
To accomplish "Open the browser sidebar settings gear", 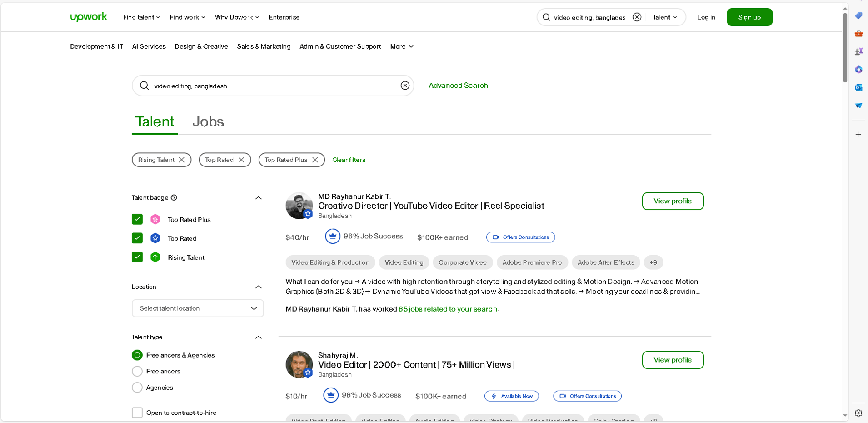I will (x=858, y=413).
